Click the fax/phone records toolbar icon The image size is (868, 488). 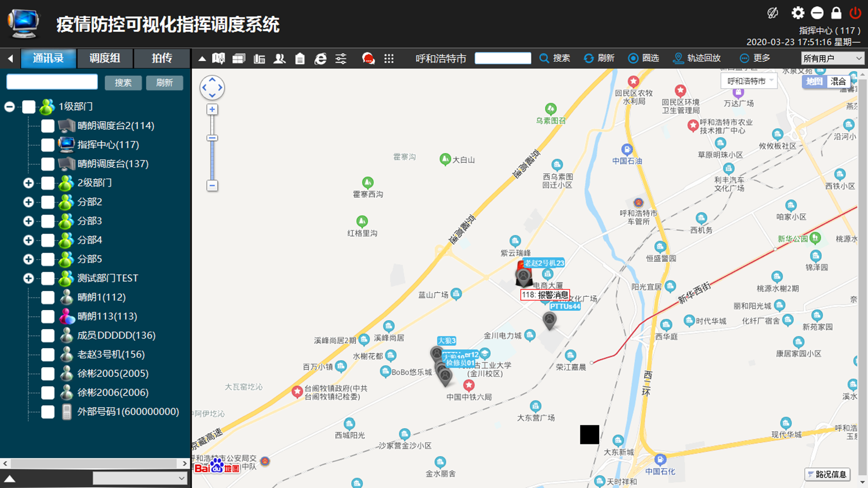pyautogui.click(x=259, y=59)
